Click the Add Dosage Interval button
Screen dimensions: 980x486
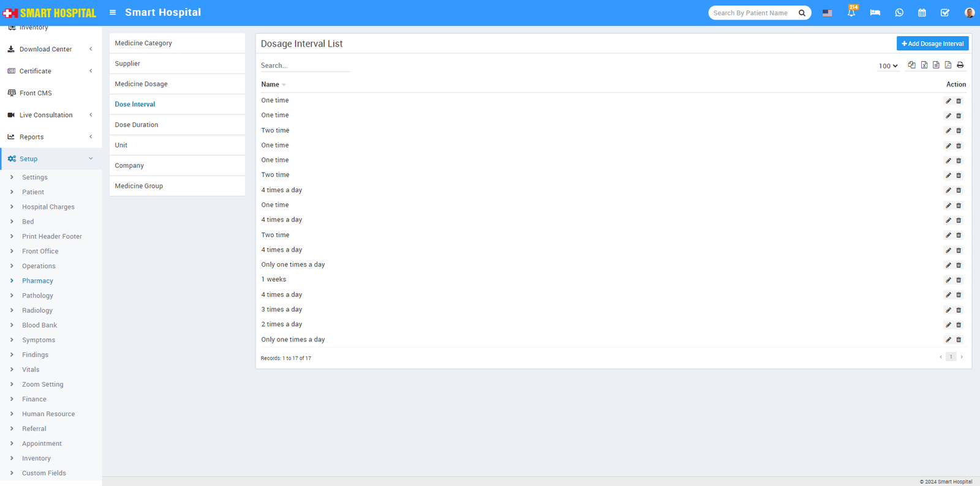coord(932,43)
